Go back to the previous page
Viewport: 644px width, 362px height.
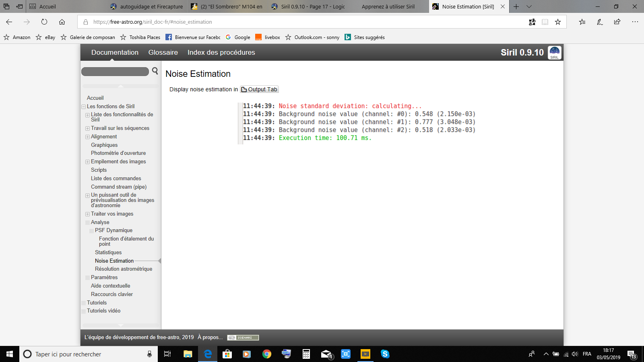(x=9, y=22)
